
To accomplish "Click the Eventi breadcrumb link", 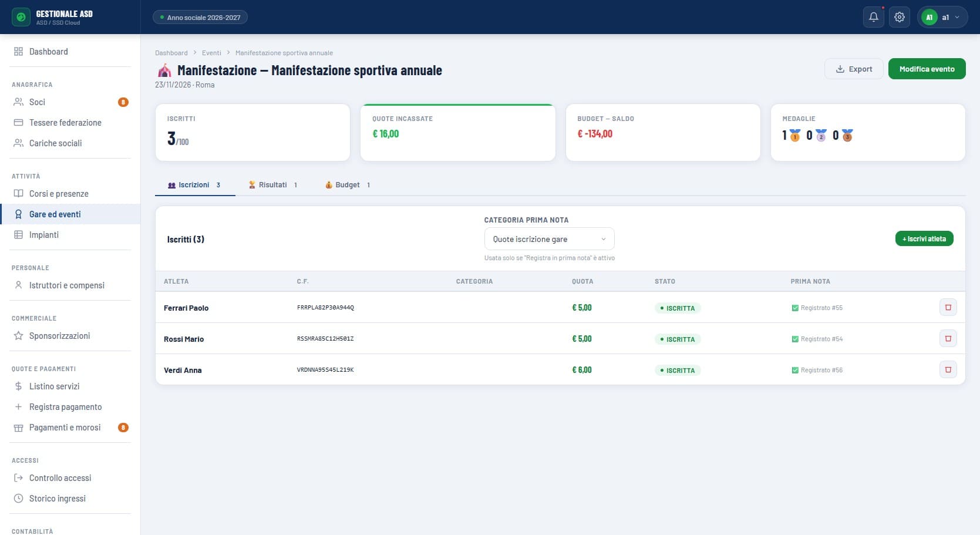I will pos(211,53).
